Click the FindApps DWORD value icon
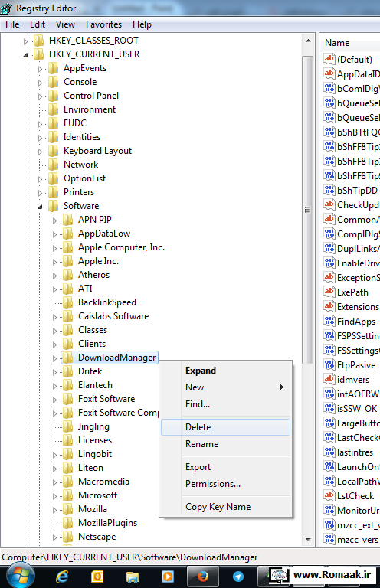The height and width of the screenshot is (588, 380). (329, 321)
